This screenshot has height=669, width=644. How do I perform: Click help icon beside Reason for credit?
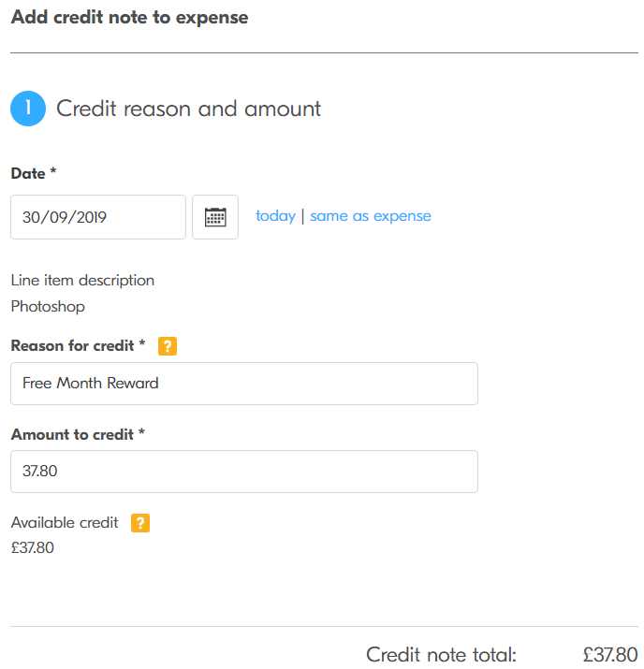tap(168, 346)
